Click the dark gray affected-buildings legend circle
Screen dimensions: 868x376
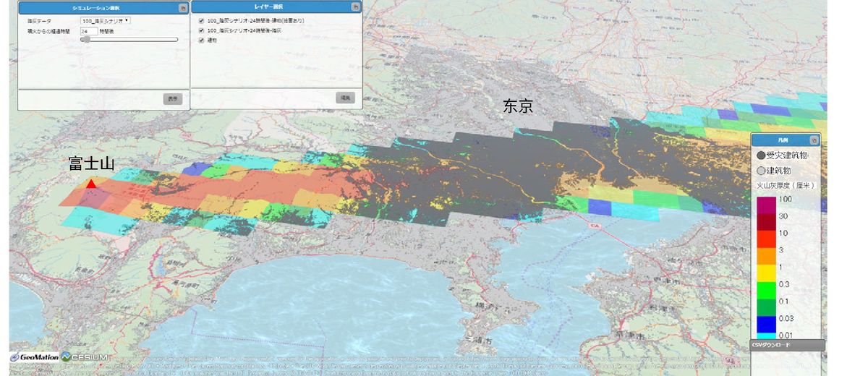coord(760,155)
